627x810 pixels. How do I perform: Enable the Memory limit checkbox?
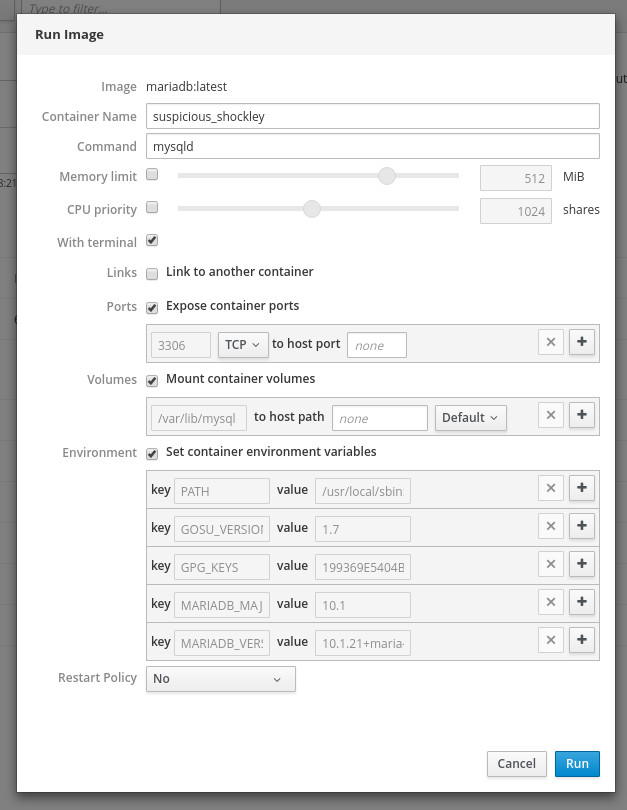click(x=152, y=175)
